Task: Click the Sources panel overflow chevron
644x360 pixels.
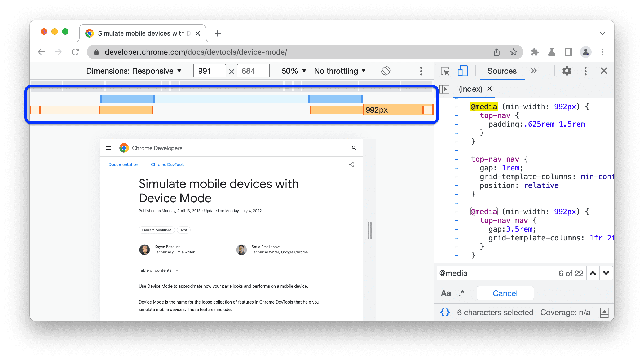Action: click(534, 71)
